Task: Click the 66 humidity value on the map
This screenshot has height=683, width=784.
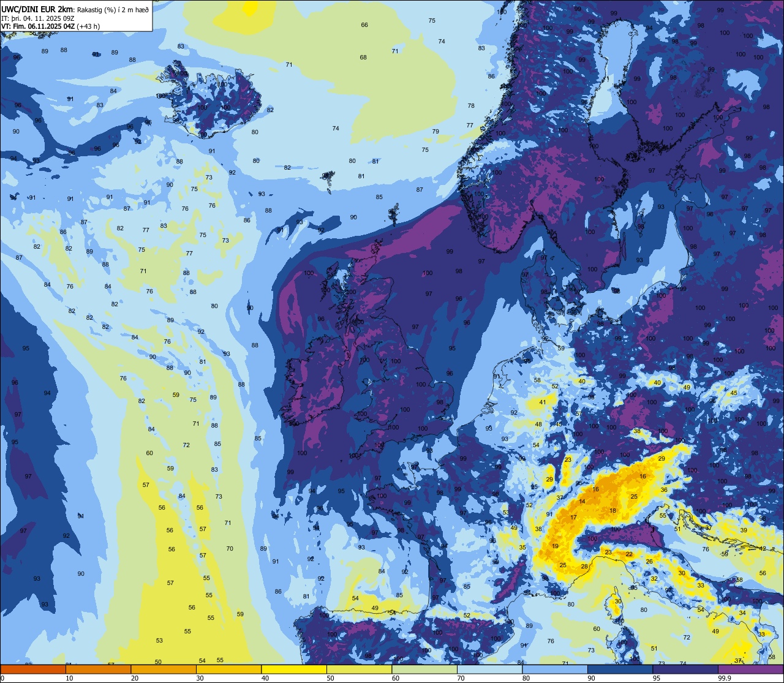Action: 364,25
